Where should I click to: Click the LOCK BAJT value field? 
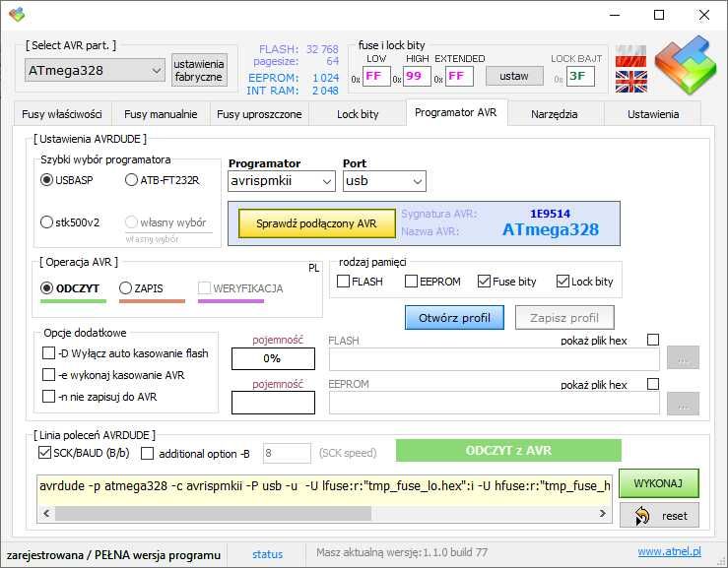click(x=580, y=76)
